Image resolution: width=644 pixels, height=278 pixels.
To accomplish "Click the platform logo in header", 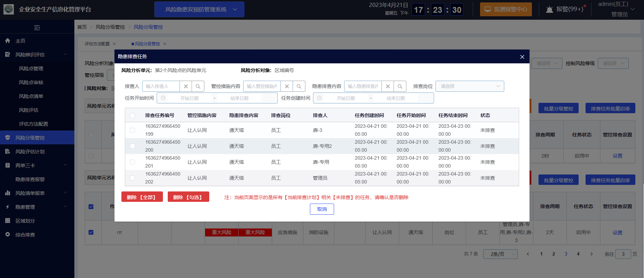I will click(9, 9).
